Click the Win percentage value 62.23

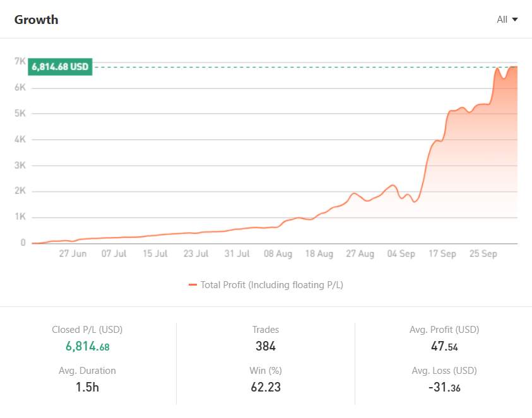(x=266, y=387)
